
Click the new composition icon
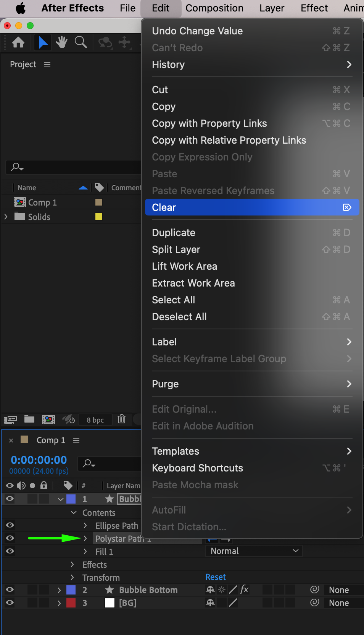coord(48,420)
